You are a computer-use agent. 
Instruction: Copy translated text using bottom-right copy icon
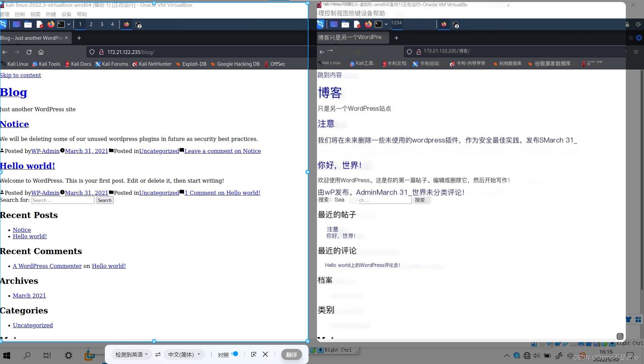point(620,336)
